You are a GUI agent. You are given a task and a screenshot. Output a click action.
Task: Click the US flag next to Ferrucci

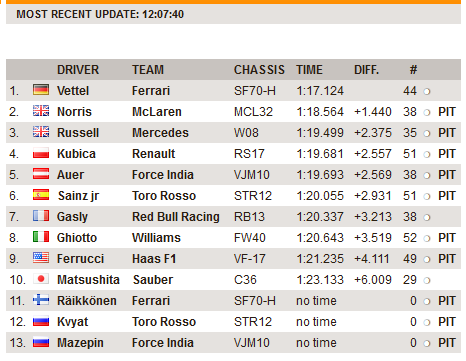[41, 258]
